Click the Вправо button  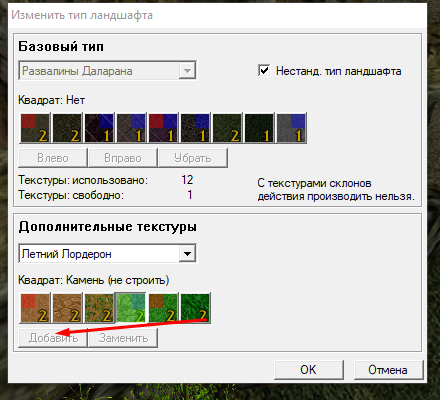point(123,158)
